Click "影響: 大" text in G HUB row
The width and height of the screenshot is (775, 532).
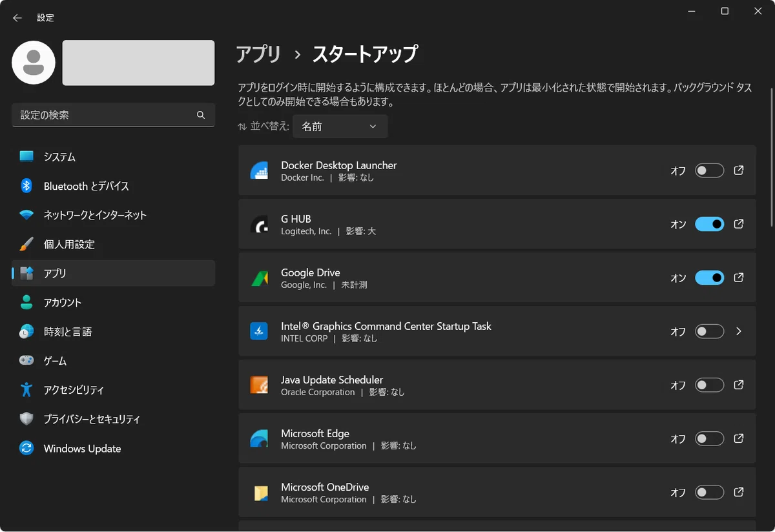tap(361, 231)
